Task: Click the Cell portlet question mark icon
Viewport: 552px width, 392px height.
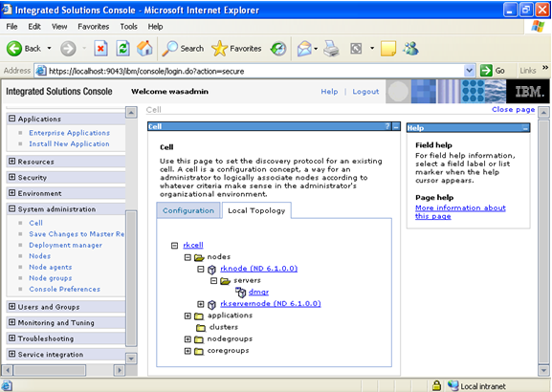Action: tap(387, 126)
